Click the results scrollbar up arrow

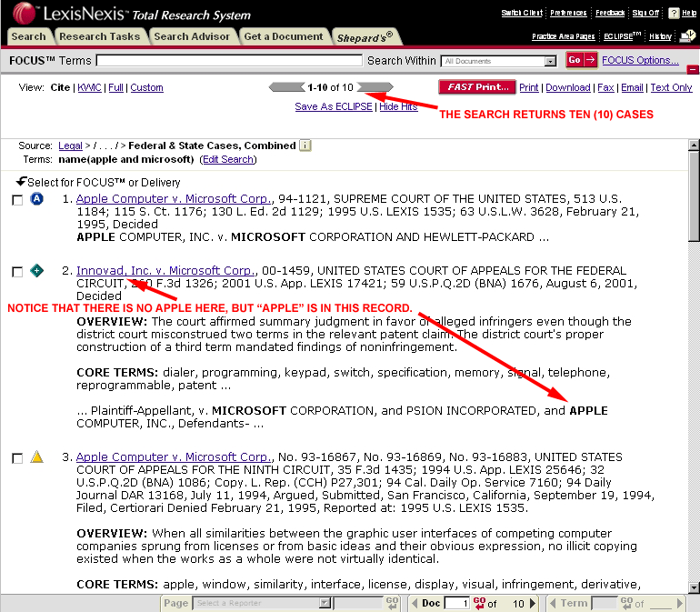coord(694,145)
